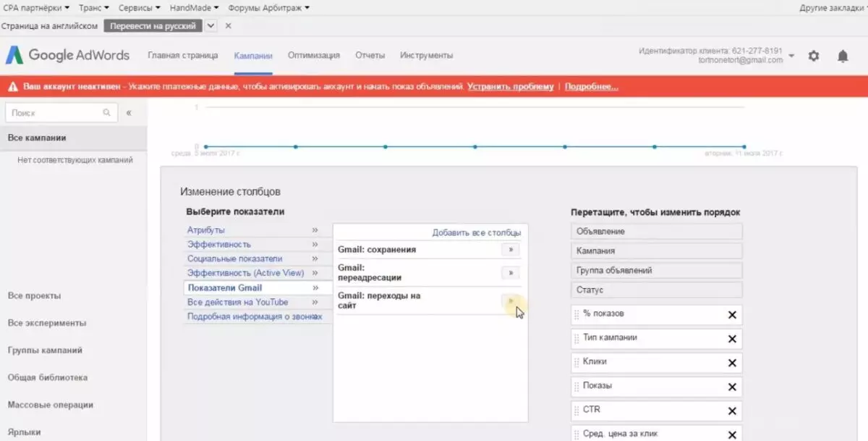Screen dimensions: 868x441
Task: Add Gmail: переадресации column arrow
Action: point(510,273)
